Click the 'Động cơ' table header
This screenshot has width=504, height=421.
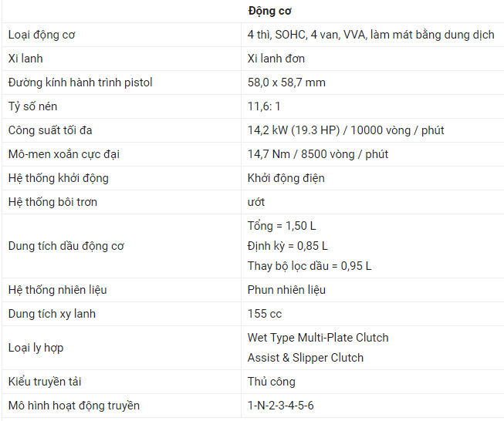[269, 12]
